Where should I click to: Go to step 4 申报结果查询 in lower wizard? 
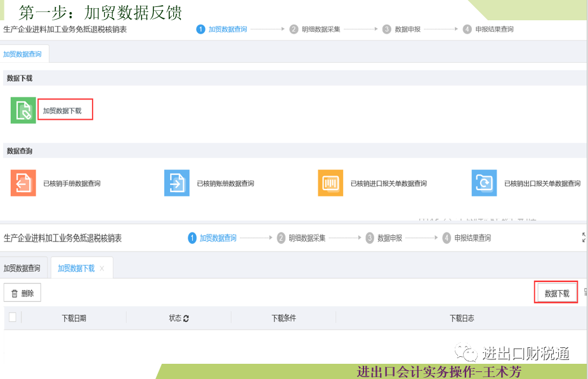(467, 238)
